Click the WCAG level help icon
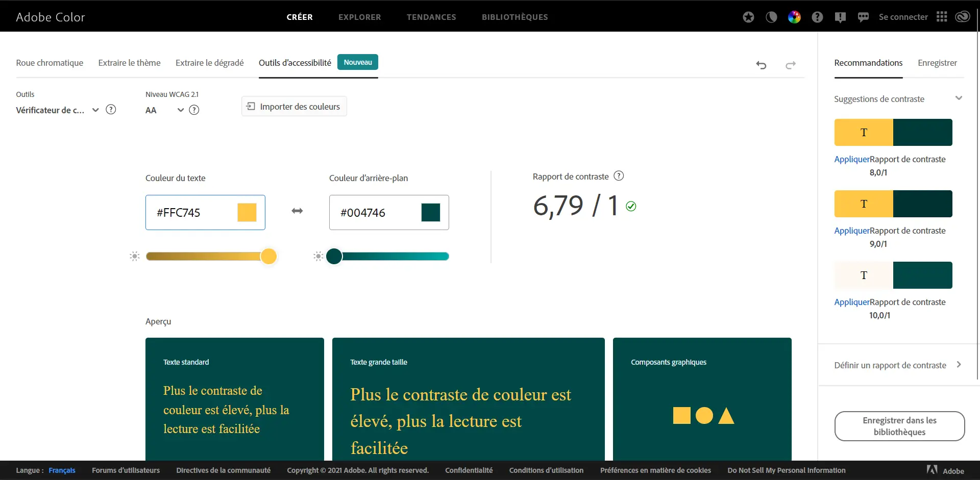 (x=194, y=110)
